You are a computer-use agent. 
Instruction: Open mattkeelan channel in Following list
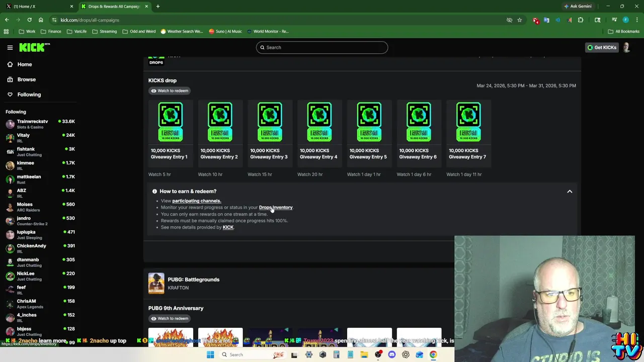(x=40, y=179)
